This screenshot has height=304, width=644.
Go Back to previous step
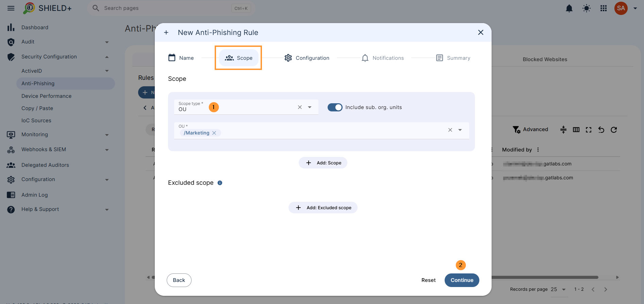click(179, 280)
